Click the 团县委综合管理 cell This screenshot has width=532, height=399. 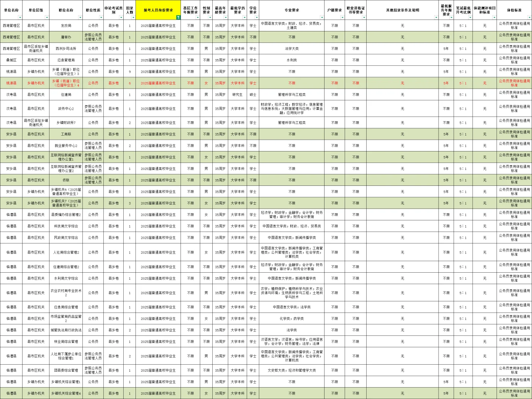coord(66,370)
